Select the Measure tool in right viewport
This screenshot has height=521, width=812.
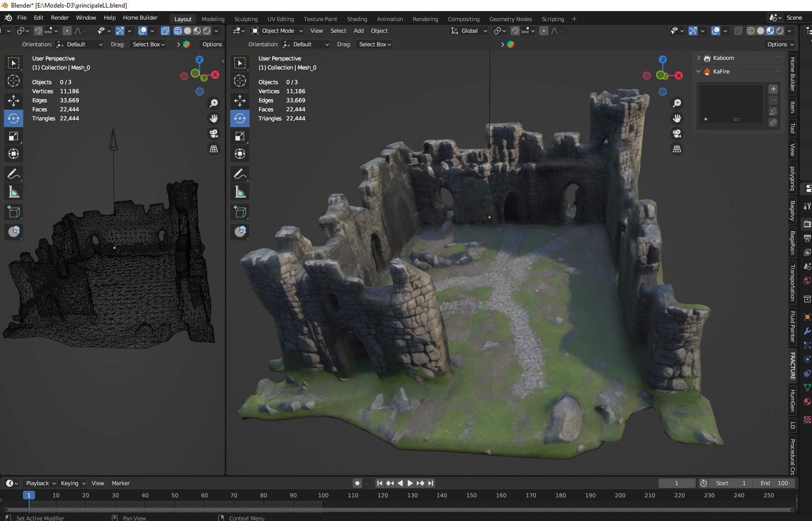click(240, 192)
